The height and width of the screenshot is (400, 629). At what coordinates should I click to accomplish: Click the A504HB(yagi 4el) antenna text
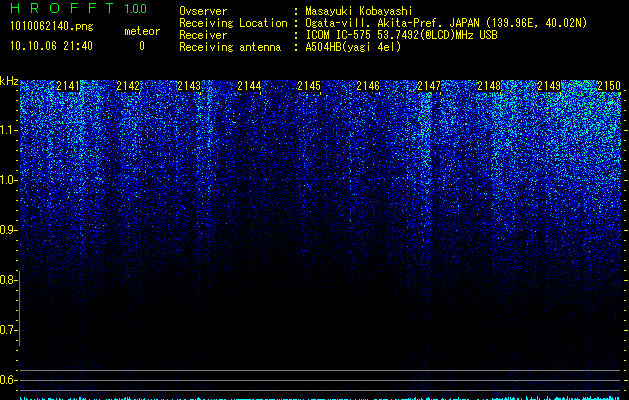353,47
